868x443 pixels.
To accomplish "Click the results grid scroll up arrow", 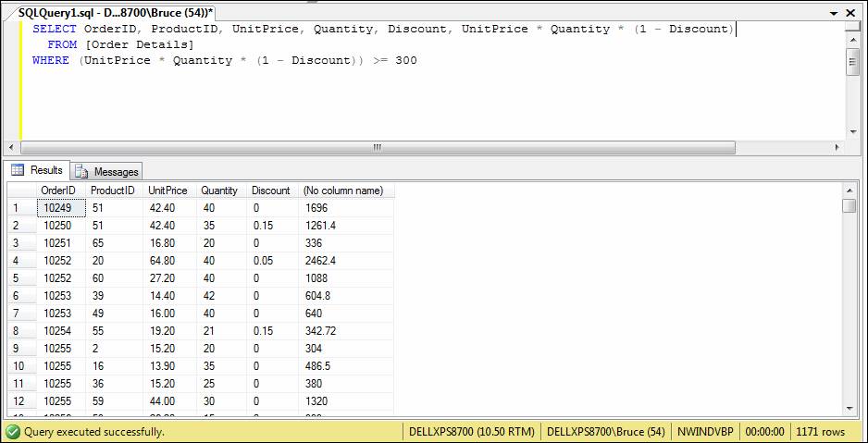I will (x=849, y=190).
